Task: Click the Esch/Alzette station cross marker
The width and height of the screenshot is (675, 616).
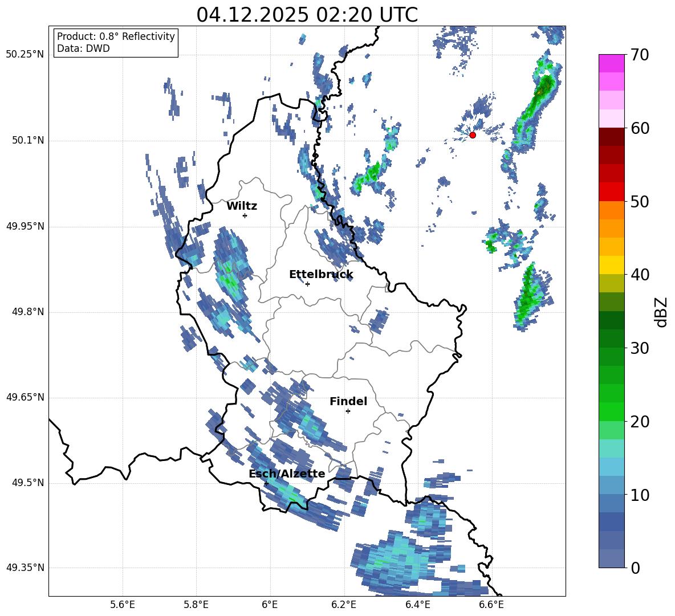Action: click(266, 483)
